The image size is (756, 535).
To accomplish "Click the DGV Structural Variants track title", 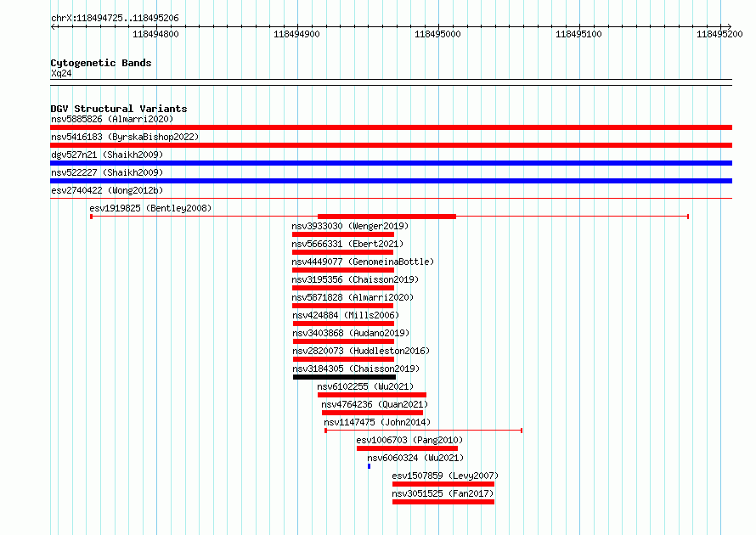I will point(119,109).
